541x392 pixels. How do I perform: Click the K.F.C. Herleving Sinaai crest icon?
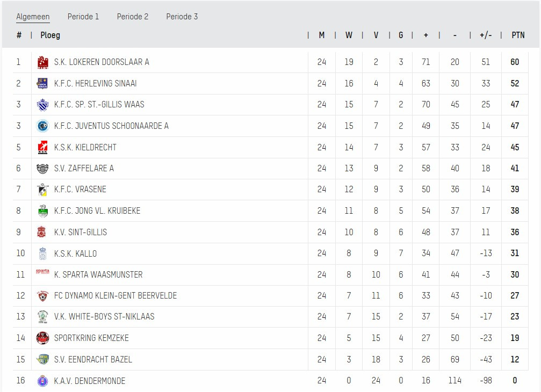43,83
